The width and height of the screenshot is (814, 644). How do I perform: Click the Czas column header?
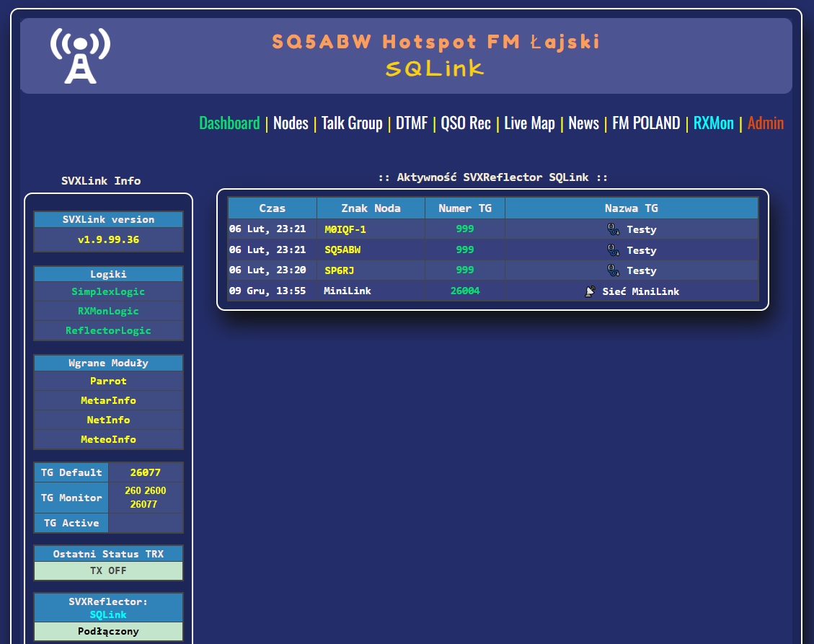(x=273, y=208)
